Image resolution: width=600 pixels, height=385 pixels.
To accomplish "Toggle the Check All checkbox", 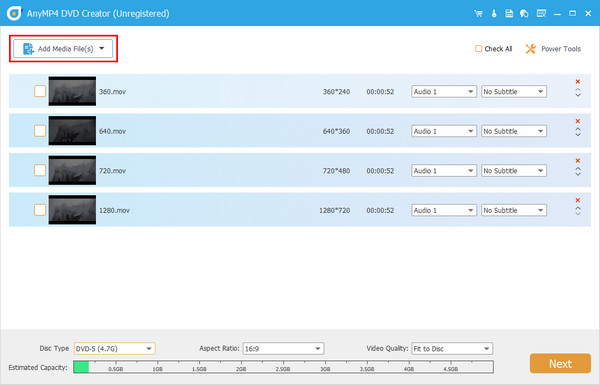I will pos(478,49).
